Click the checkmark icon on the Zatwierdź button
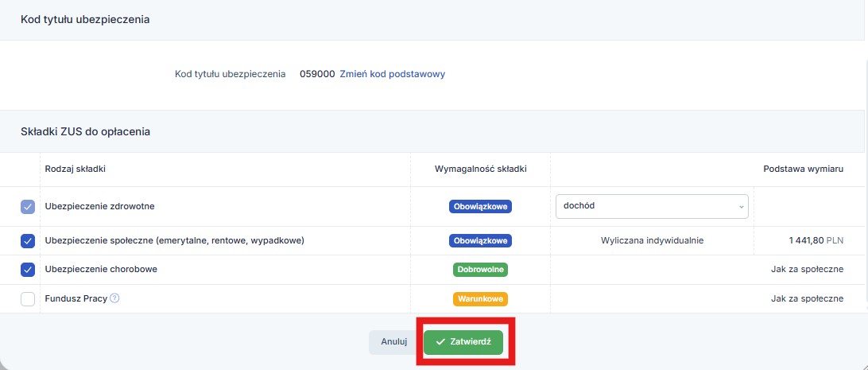Image resolution: width=868 pixels, height=370 pixels. point(440,341)
